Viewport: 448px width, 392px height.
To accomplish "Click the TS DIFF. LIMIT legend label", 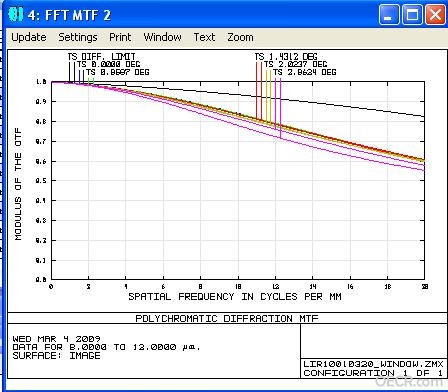I will click(101, 57).
